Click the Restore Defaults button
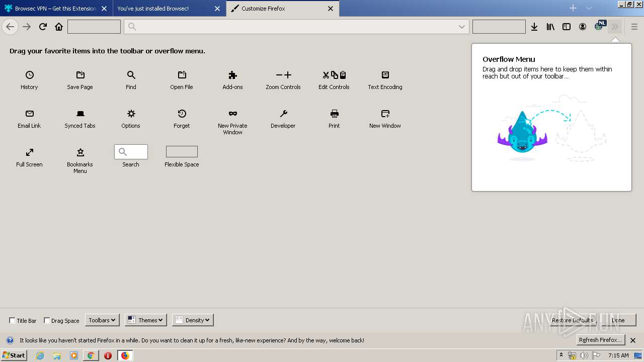This screenshot has width=644, height=362. [x=572, y=320]
